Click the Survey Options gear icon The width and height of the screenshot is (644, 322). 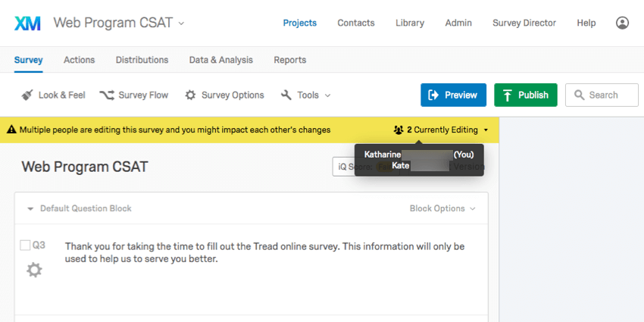tap(190, 95)
